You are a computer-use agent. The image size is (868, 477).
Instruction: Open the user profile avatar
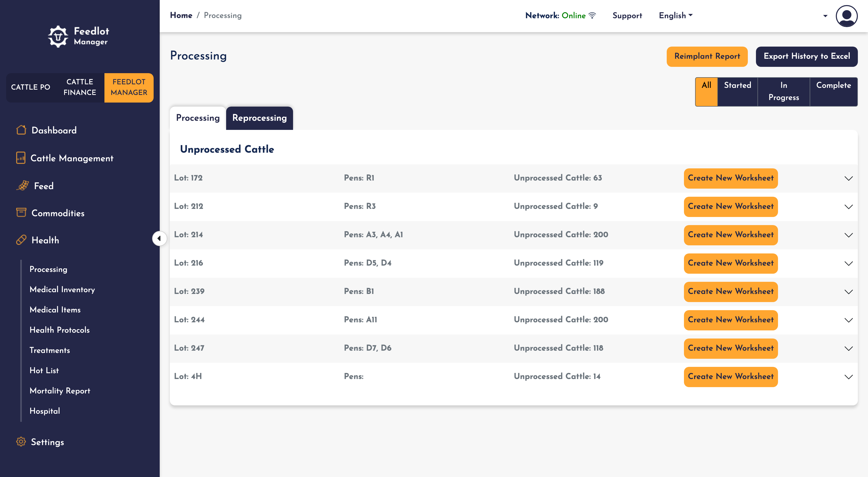pyautogui.click(x=846, y=16)
